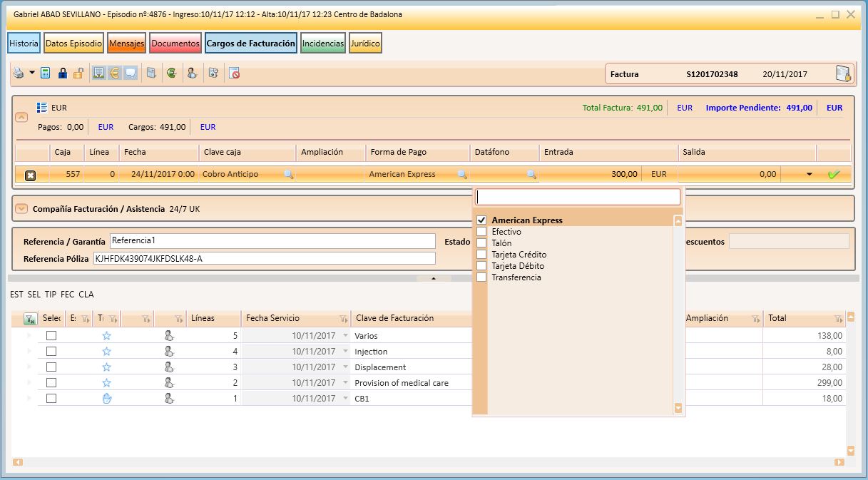Expand Compañía Facturación / Asistencia section
The width and height of the screenshot is (868, 480).
click(x=21, y=209)
